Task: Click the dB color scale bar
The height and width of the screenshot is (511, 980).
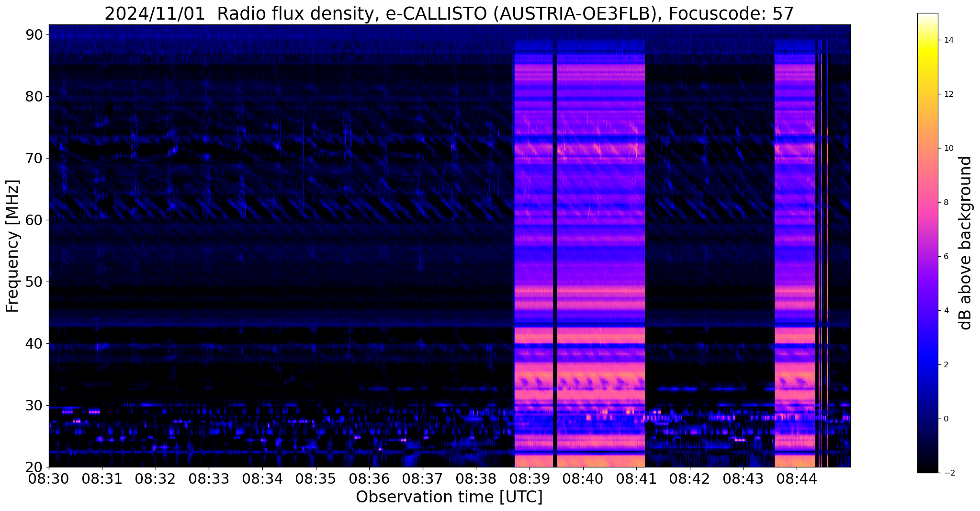Action: pos(927,243)
